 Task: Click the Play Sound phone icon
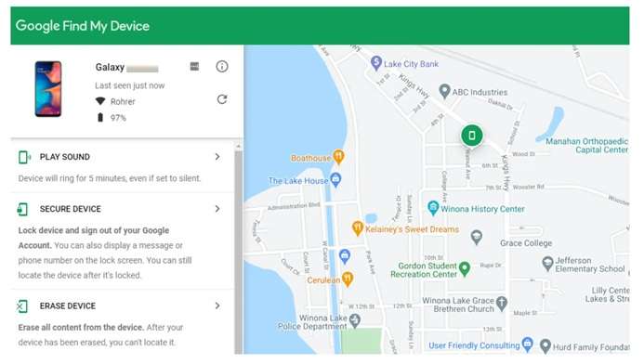tap(24, 157)
